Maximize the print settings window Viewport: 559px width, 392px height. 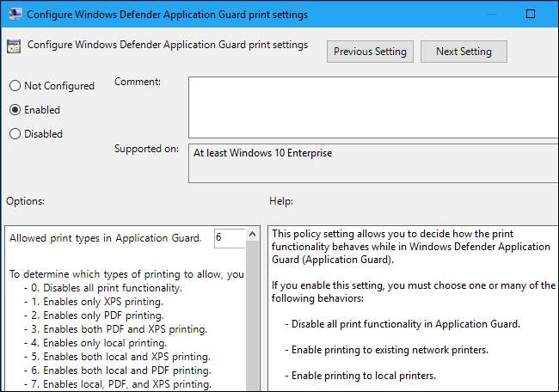pos(530,15)
